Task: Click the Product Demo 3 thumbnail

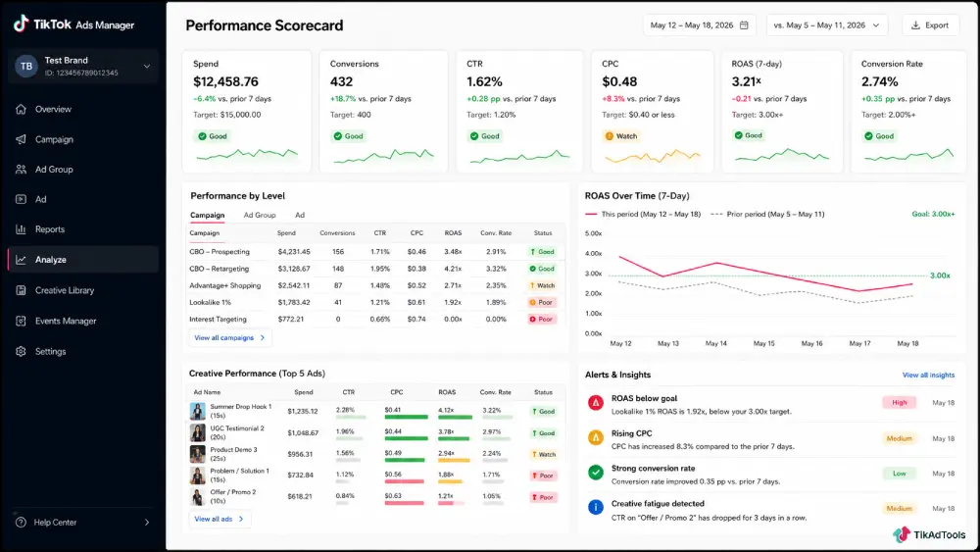Action: pyautogui.click(x=198, y=454)
